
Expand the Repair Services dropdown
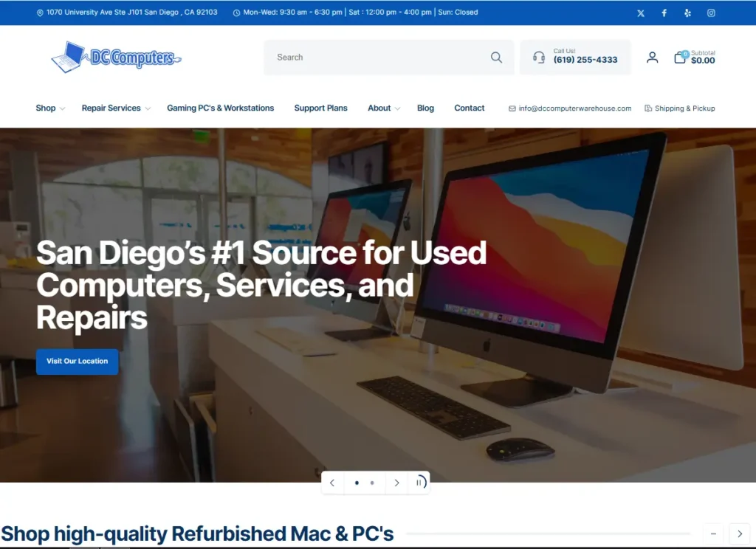114,108
